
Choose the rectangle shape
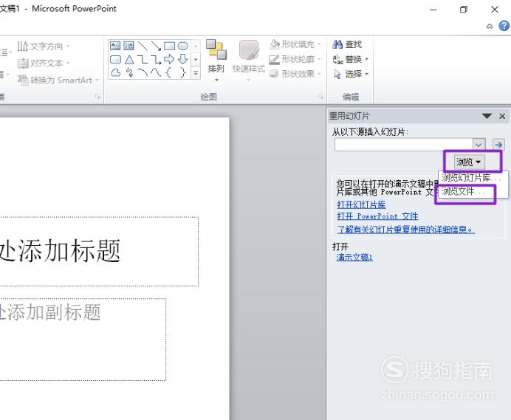[x=169, y=46]
